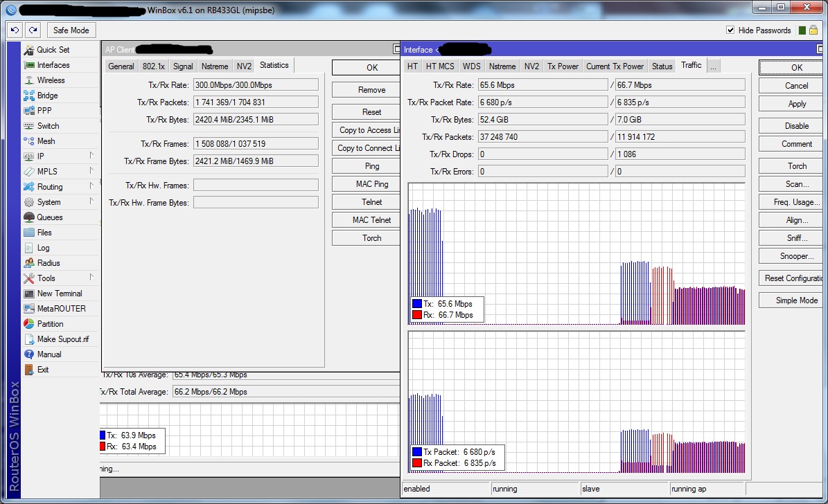Switch to the Tx Power tab
The height and width of the screenshot is (504, 828).
pos(563,66)
